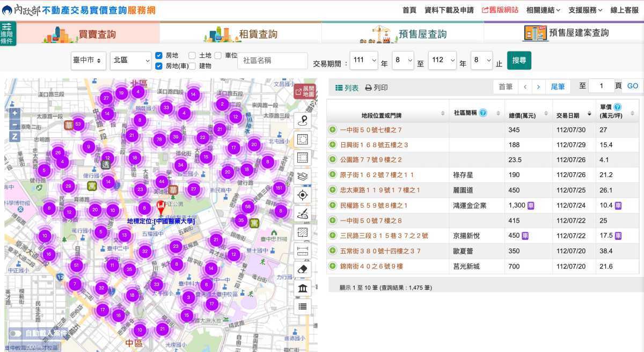Open the end month dropdown before 止
This screenshot has height=352, width=644.
pos(481,60)
